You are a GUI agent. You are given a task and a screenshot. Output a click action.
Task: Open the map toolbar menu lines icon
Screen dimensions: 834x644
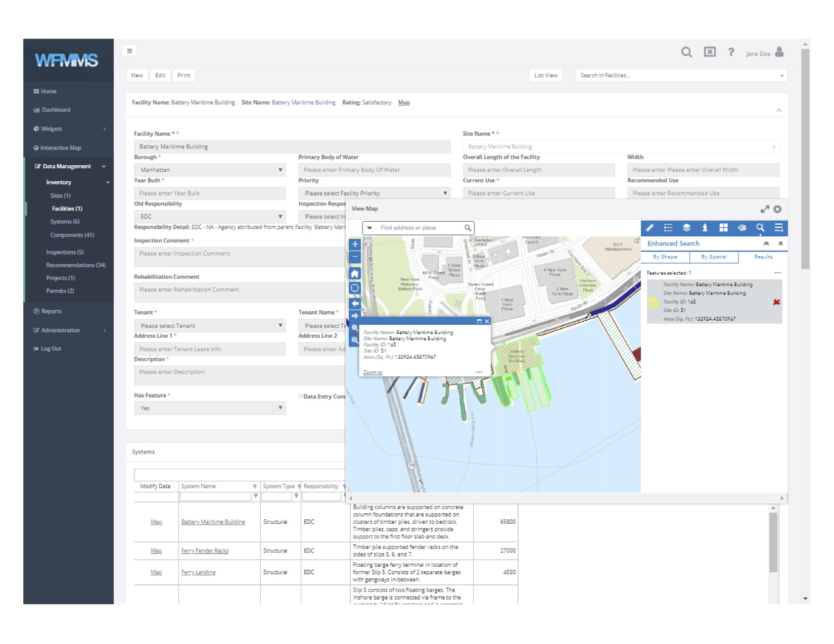778,228
